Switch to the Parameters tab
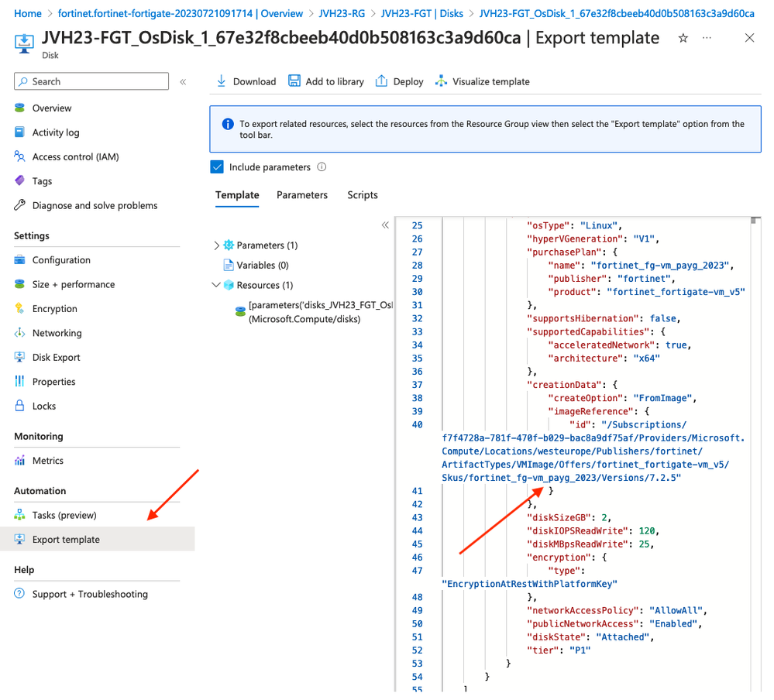Screen dimensions: 774x700 click(302, 195)
